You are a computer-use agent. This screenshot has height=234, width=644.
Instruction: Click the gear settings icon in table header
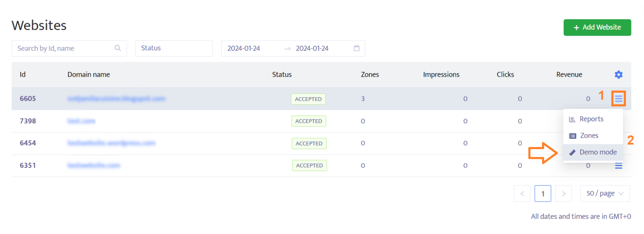pyautogui.click(x=618, y=75)
